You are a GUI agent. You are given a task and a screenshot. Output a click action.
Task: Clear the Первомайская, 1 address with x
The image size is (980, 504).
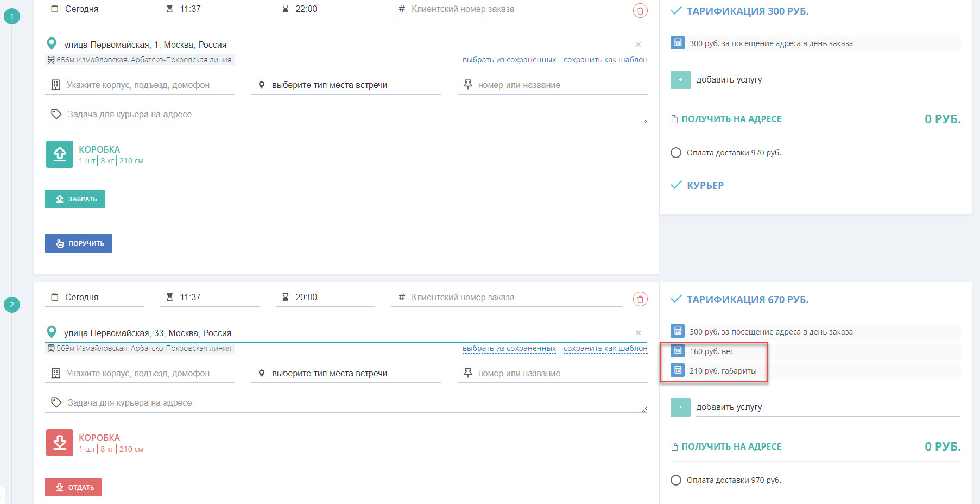(638, 45)
